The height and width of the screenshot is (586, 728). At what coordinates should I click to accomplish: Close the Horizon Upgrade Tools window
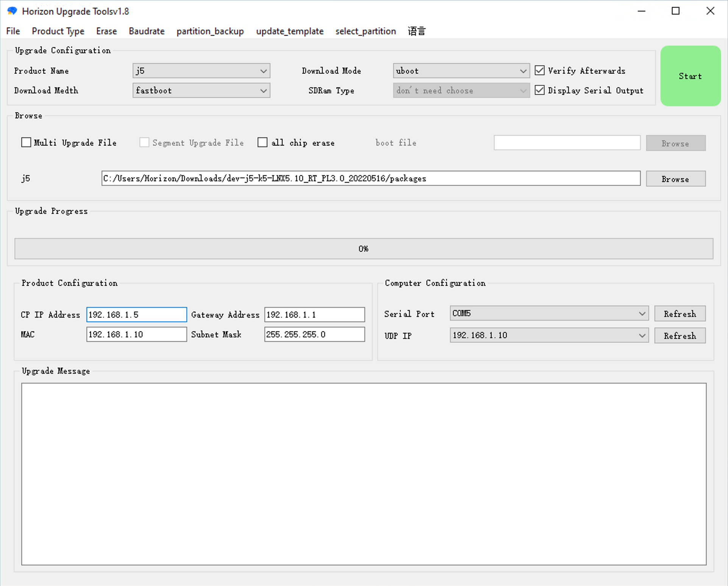click(x=710, y=11)
